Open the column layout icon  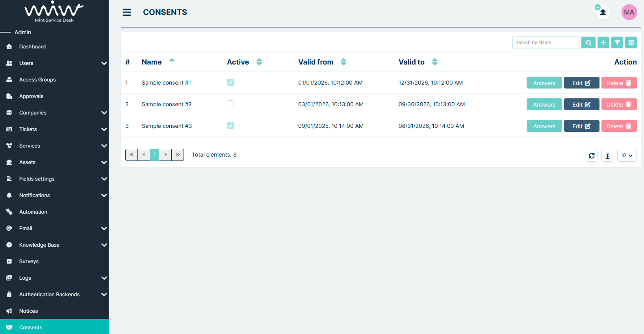point(631,42)
